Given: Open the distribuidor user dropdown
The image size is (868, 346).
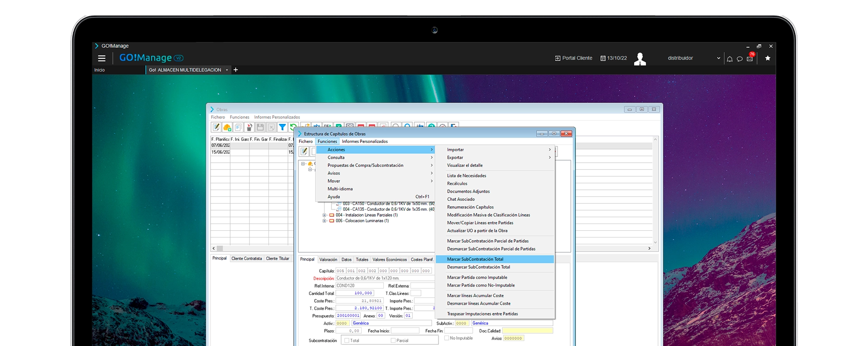Looking at the screenshot, I should pyautogui.click(x=693, y=58).
